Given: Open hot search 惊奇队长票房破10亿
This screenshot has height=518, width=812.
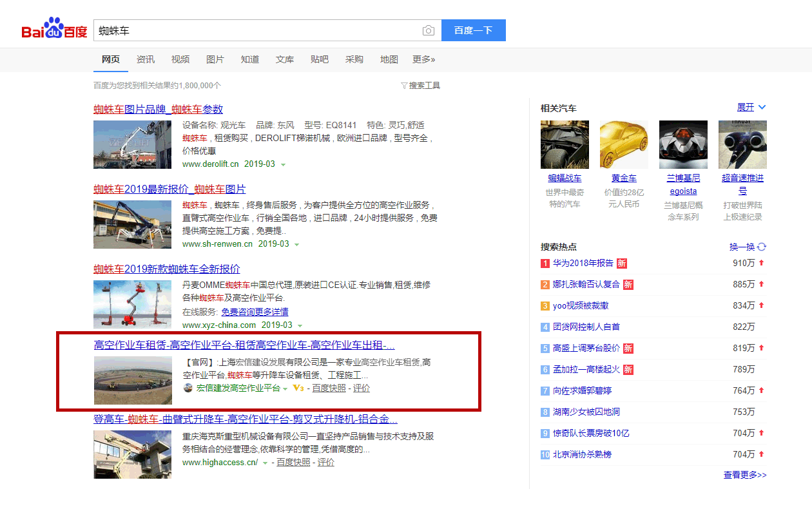Looking at the screenshot, I should coord(591,433).
